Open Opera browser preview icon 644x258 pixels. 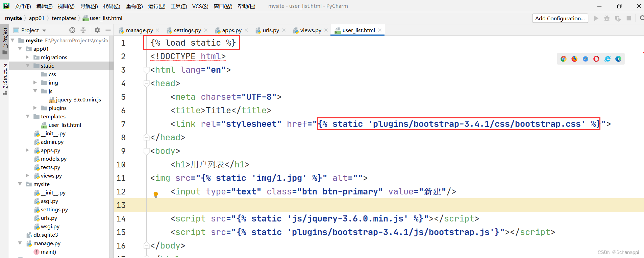pos(596,59)
